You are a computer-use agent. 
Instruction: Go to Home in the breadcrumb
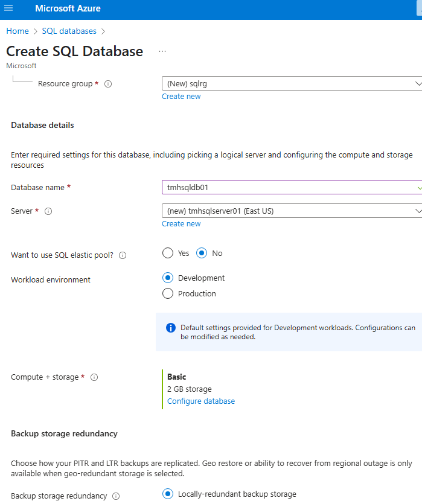pos(18,31)
